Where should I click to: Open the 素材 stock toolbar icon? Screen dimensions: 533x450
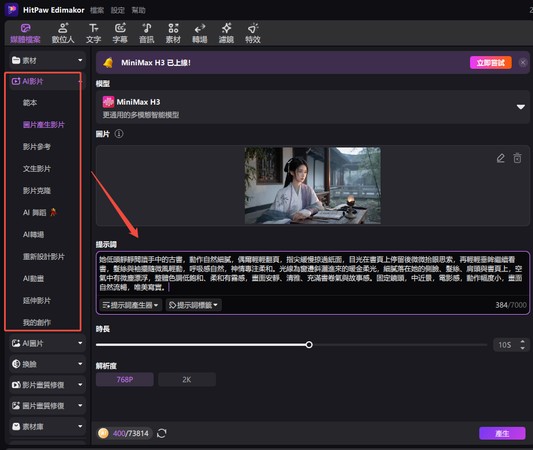pyautogui.click(x=173, y=33)
